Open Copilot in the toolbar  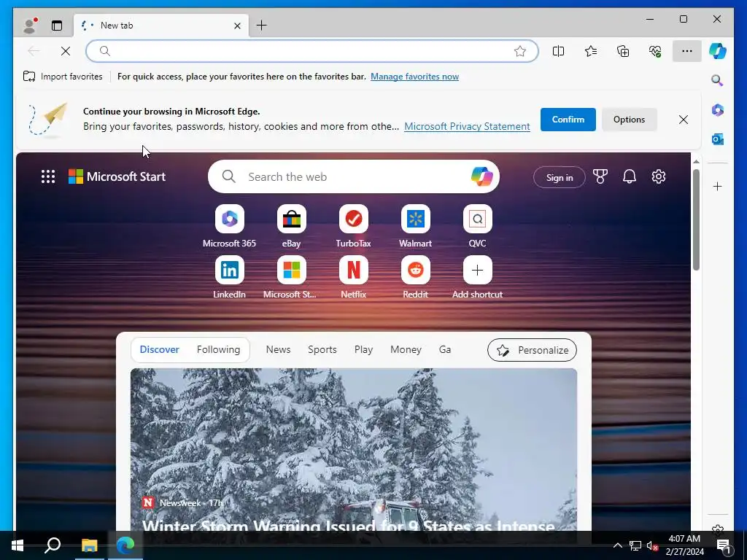pos(718,51)
